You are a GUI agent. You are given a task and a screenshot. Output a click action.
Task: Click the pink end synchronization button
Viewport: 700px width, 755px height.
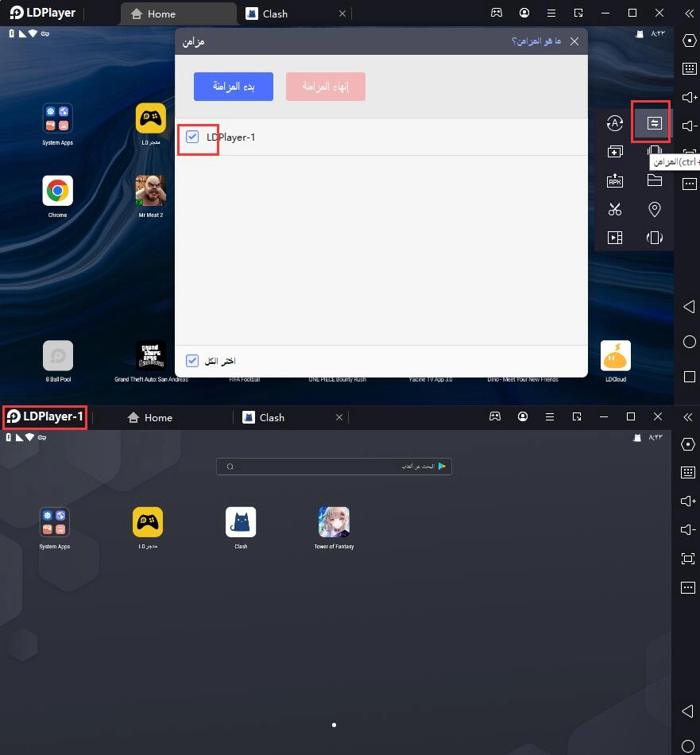point(326,87)
